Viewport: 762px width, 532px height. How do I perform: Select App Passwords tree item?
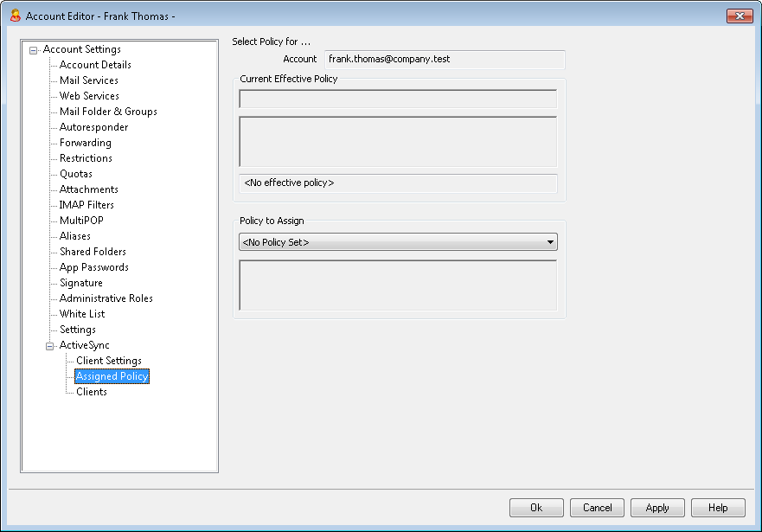[x=93, y=267]
